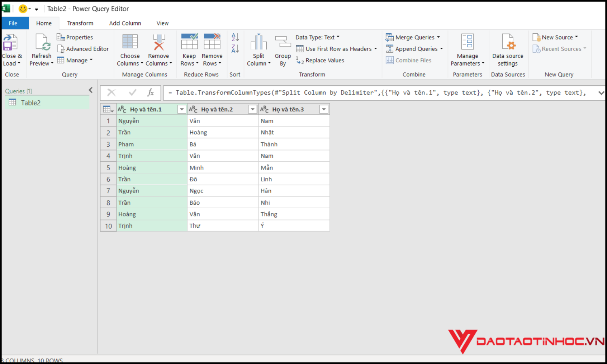Collapse the Queries pane with the chevron
Screen dimensions: 607x364
coord(90,90)
